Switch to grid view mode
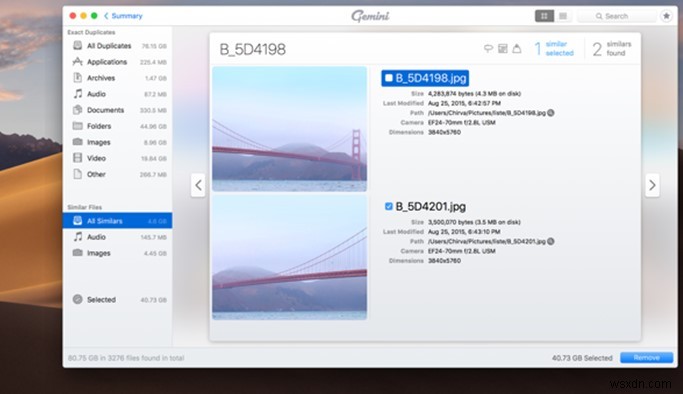The image size is (683, 394). (544, 16)
